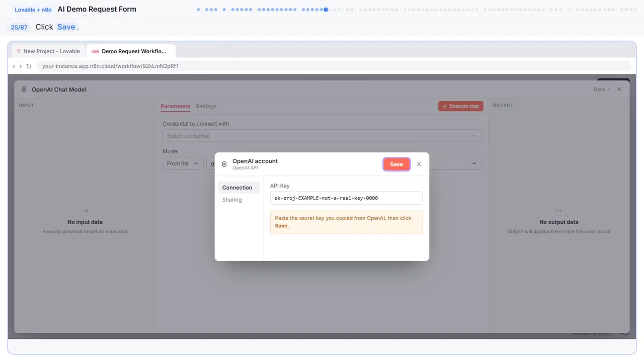Select the Sharing tab in credential dialog

[232, 200]
